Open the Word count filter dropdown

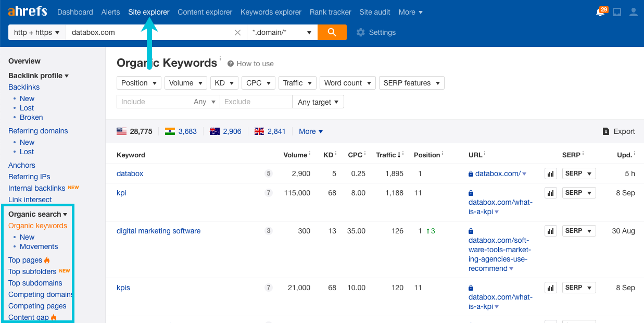point(348,83)
